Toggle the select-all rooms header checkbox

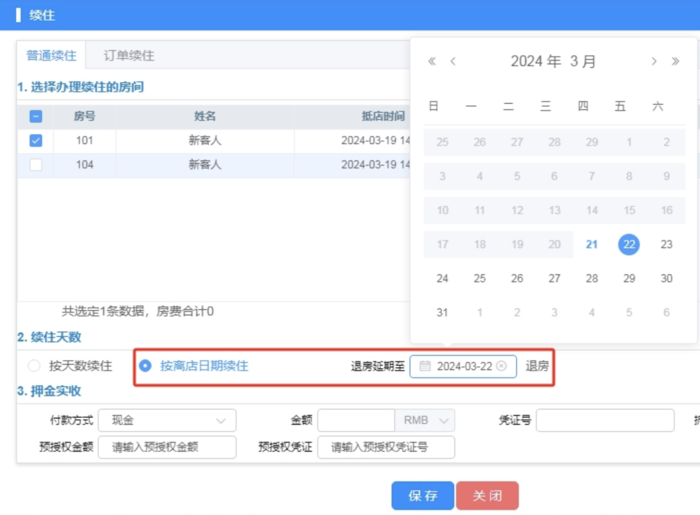coord(36,116)
